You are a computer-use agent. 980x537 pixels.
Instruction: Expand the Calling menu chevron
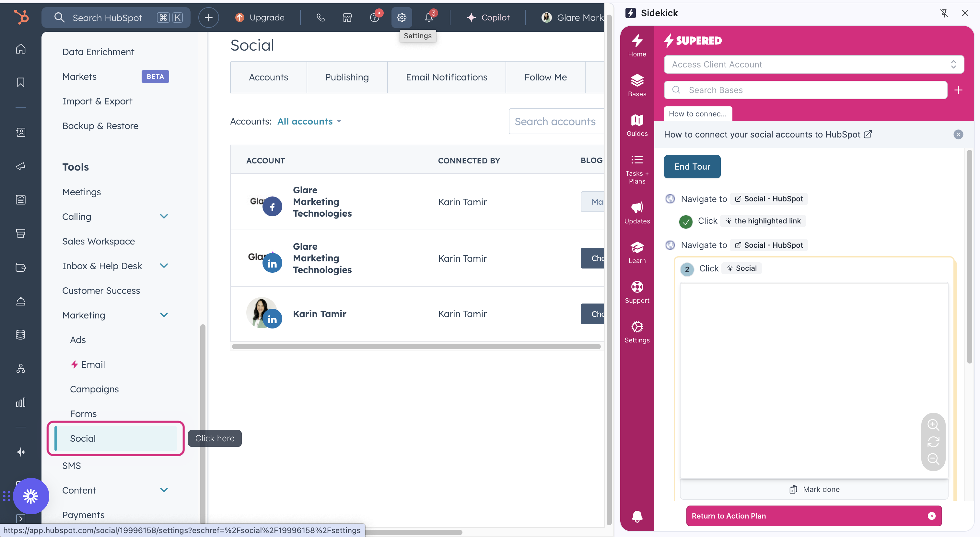pos(164,216)
